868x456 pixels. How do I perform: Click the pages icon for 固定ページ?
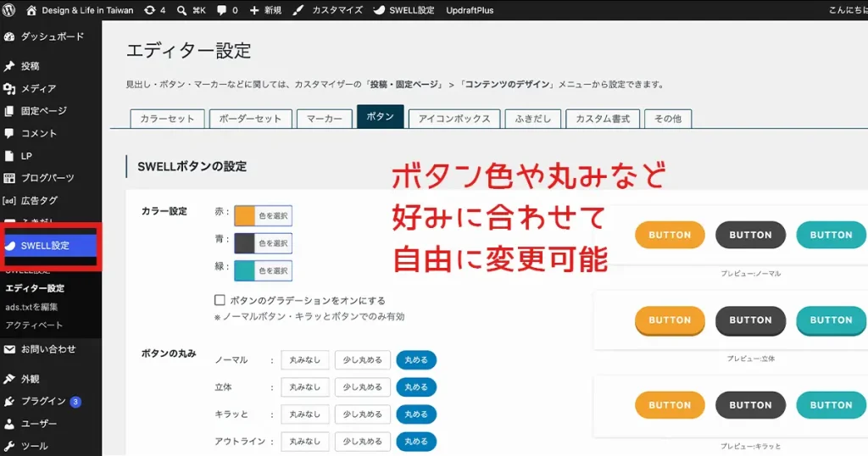(8, 111)
